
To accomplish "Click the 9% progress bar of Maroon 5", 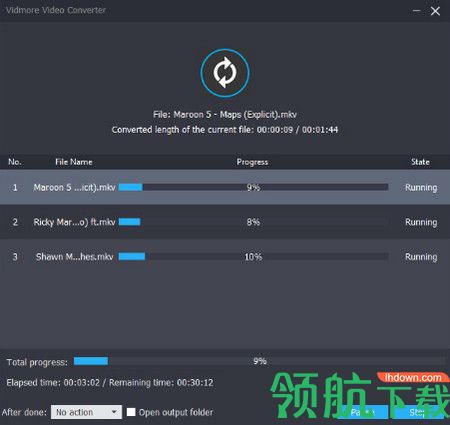I will tap(253, 187).
